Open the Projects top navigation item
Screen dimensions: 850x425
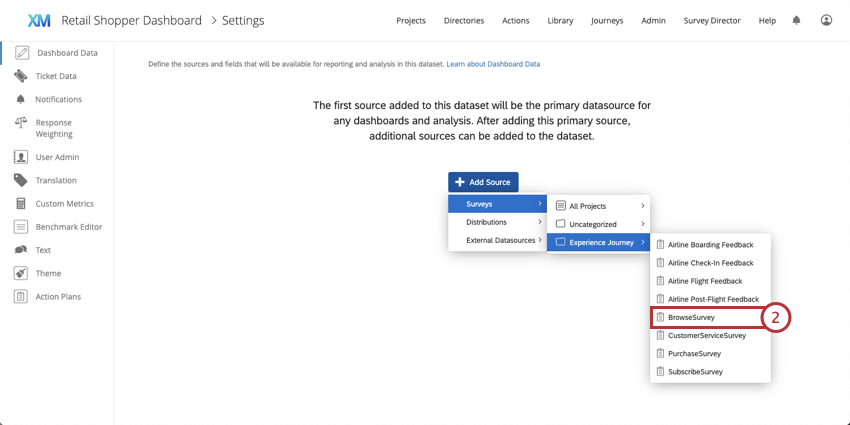tap(411, 21)
